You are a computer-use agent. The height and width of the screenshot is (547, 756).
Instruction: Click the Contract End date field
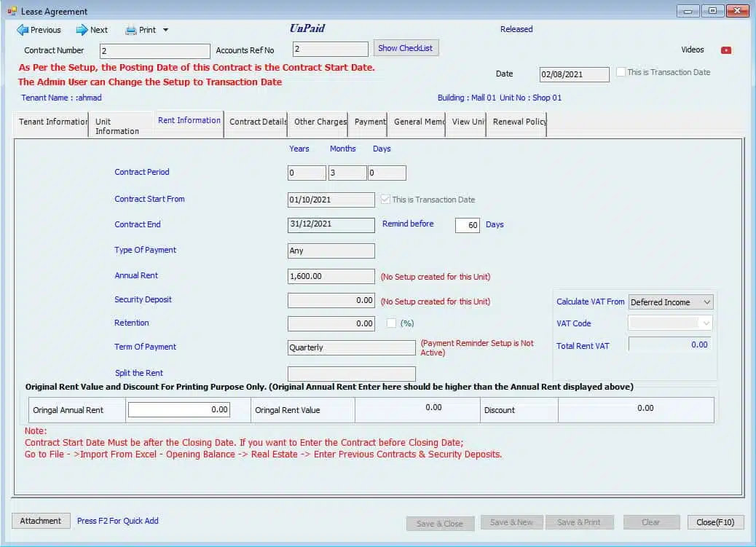331,225
